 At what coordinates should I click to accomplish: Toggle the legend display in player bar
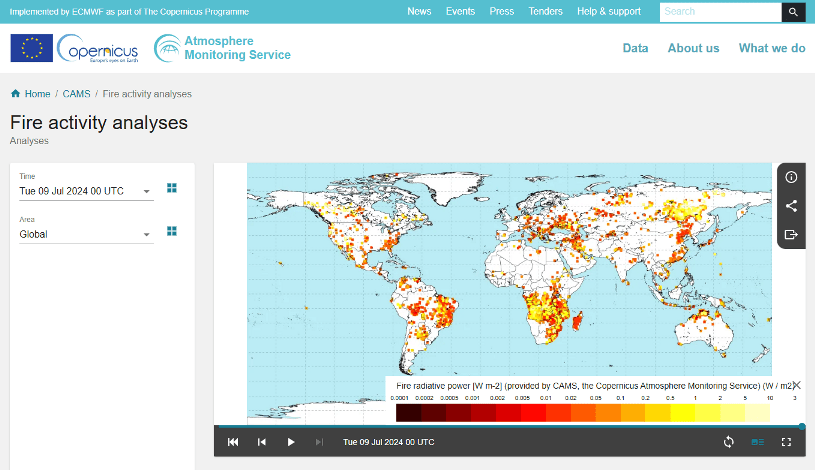point(757,442)
